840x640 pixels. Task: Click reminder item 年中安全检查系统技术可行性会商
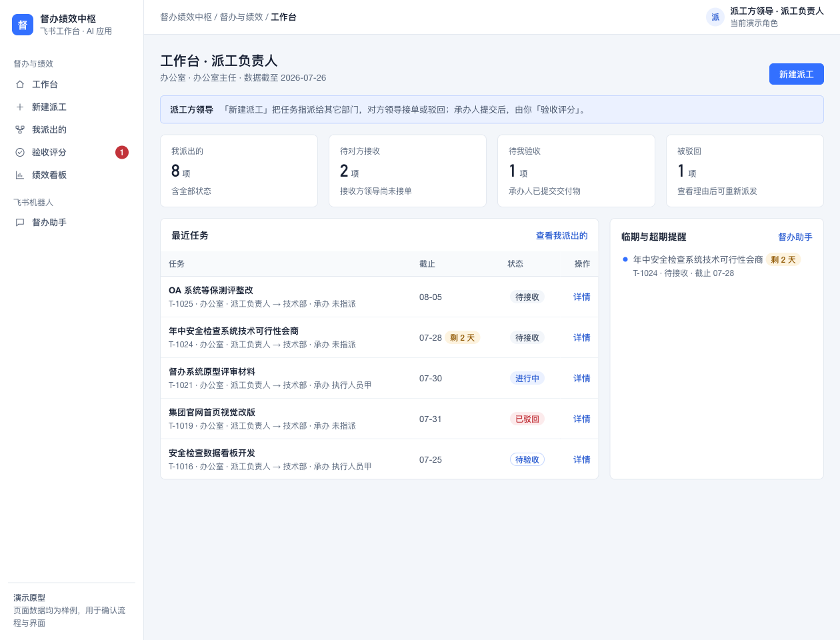698,260
